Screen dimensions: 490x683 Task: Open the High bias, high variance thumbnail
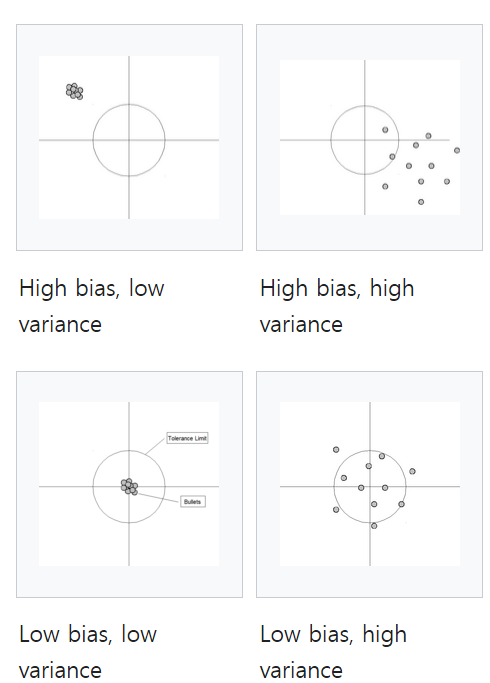coord(369,137)
